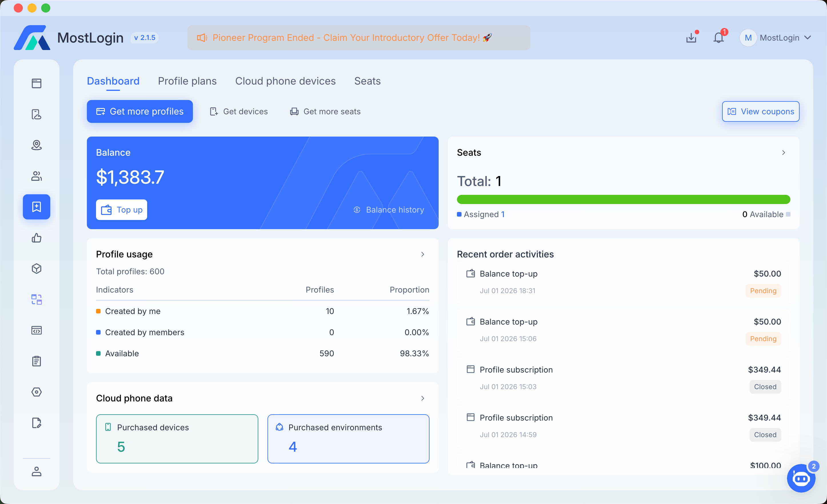Open the thumbs-up referral sidebar icon

click(36, 237)
